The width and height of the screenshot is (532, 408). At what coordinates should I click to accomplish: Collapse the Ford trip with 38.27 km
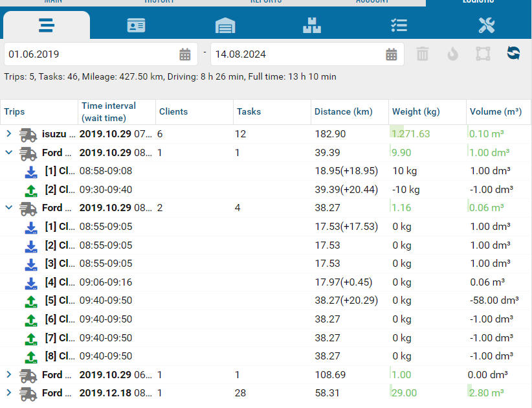click(9, 208)
